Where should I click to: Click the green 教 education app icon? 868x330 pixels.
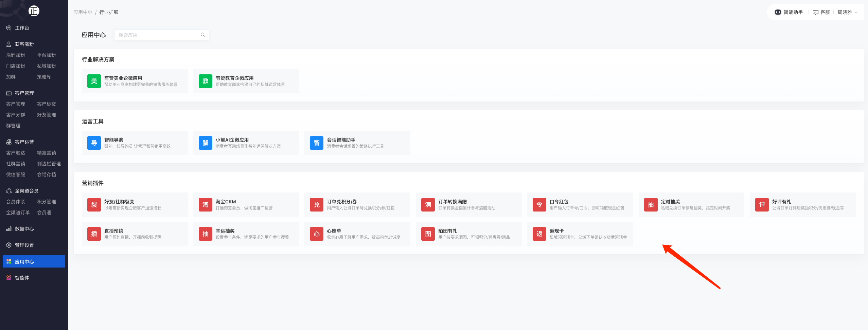205,81
